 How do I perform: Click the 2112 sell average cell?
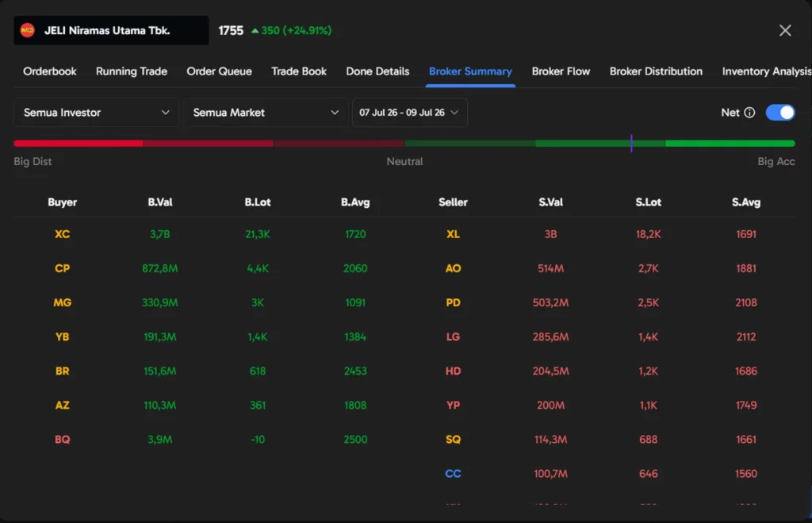click(746, 337)
